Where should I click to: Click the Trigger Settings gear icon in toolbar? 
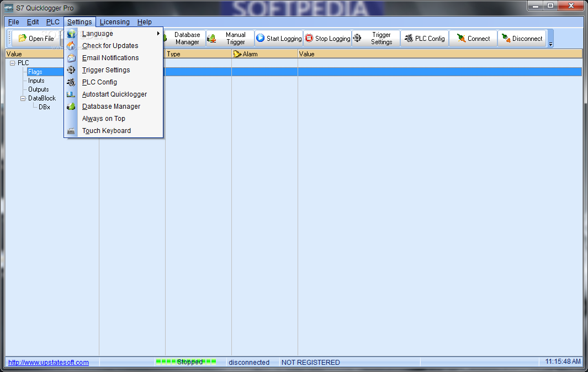[x=357, y=38]
